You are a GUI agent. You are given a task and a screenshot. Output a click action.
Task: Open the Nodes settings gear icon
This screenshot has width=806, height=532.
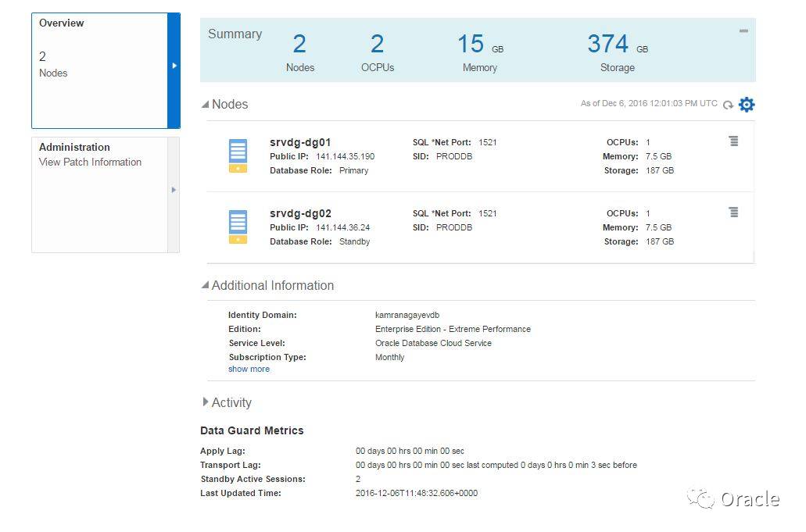(747, 104)
